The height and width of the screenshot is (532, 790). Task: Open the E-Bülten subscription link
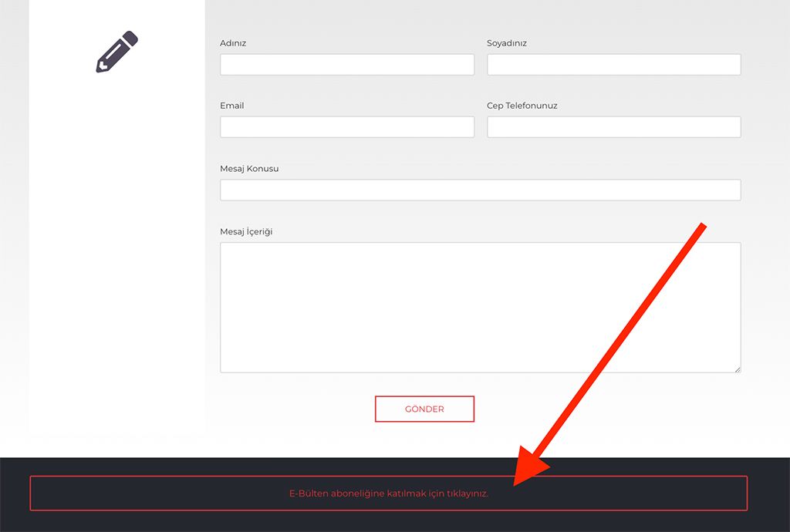(388, 493)
